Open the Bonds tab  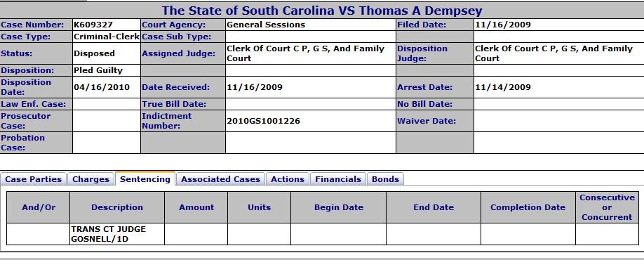point(385,179)
